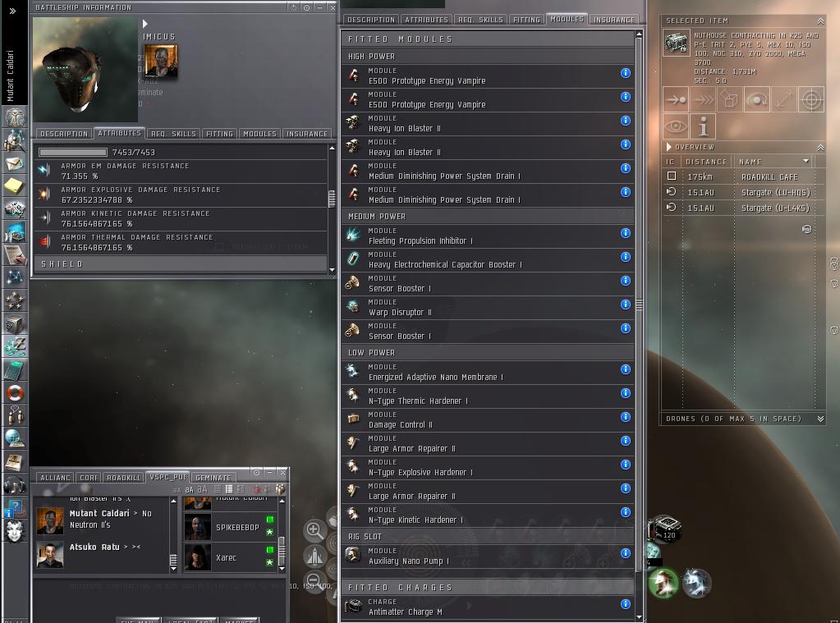This screenshot has height=623, width=840.
Task: Click the Show Info 'i' icon in Selected Item
Action: 703,126
